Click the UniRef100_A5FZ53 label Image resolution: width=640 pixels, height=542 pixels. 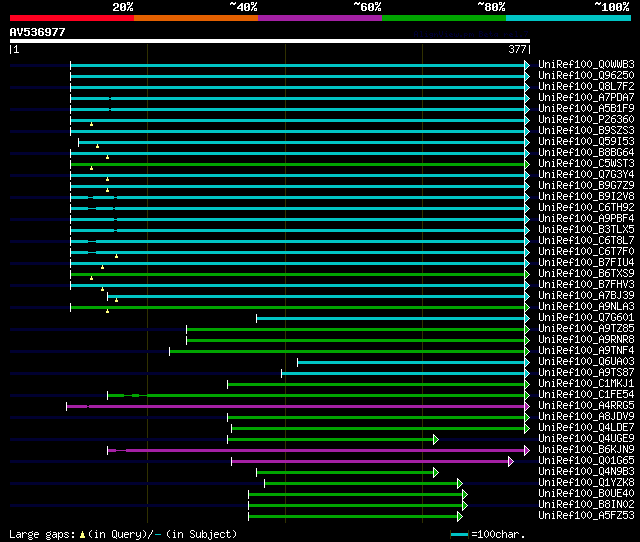586,516
